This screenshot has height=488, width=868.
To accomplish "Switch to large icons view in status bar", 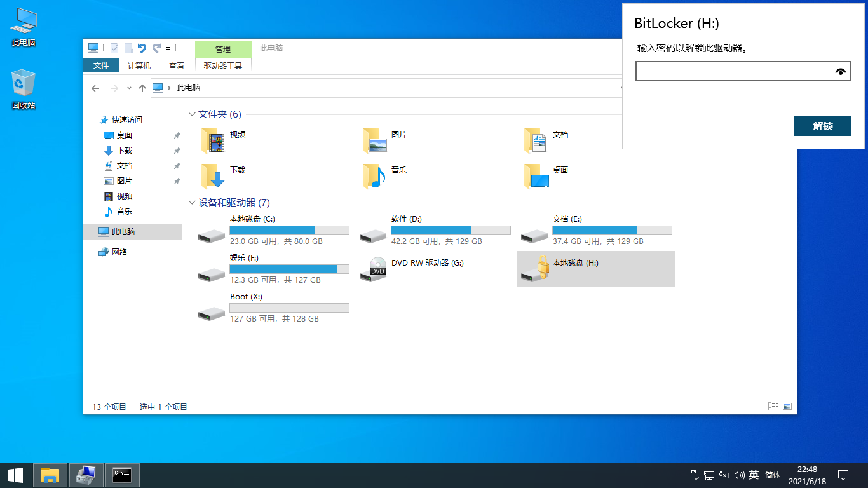I will coord(787,406).
